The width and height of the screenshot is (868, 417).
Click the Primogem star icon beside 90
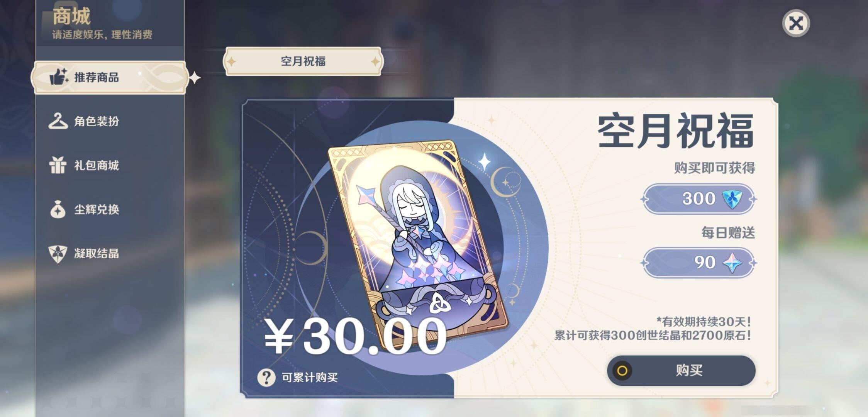[732, 263]
